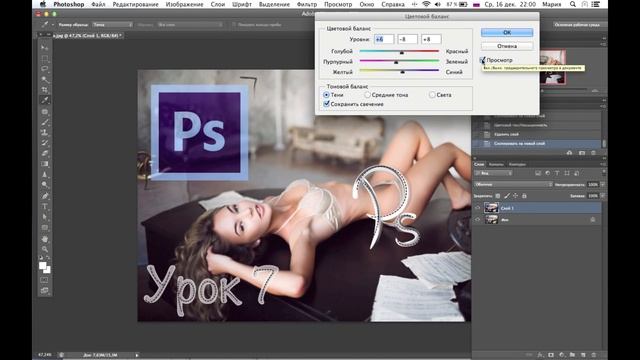Toggle the Просмотр preview checkbox

coord(483,60)
